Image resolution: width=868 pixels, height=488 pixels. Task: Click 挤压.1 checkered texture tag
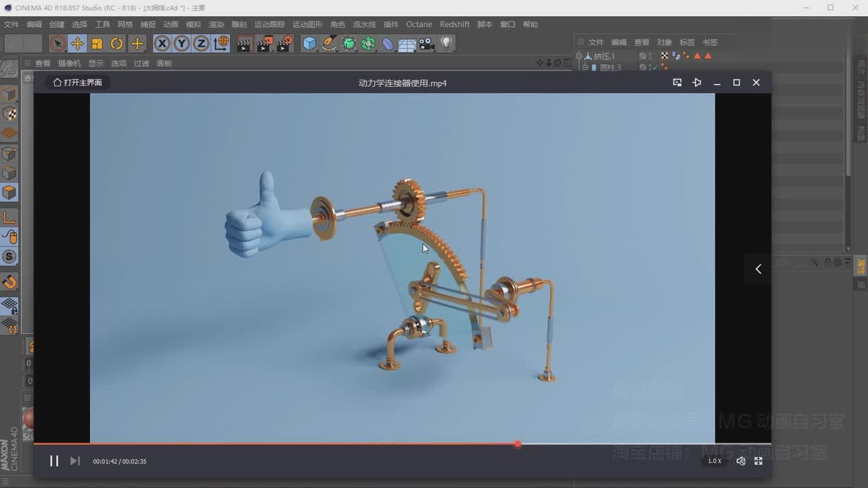(665, 56)
